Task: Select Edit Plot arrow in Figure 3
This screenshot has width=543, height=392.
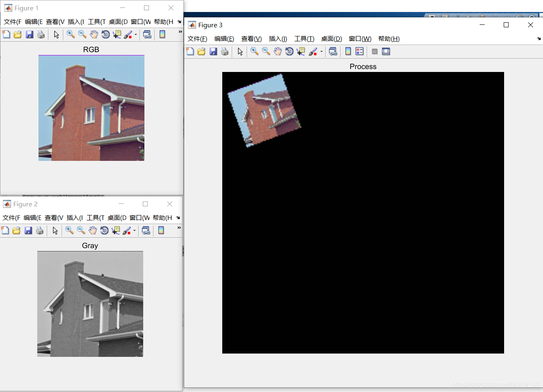Action: (240, 51)
